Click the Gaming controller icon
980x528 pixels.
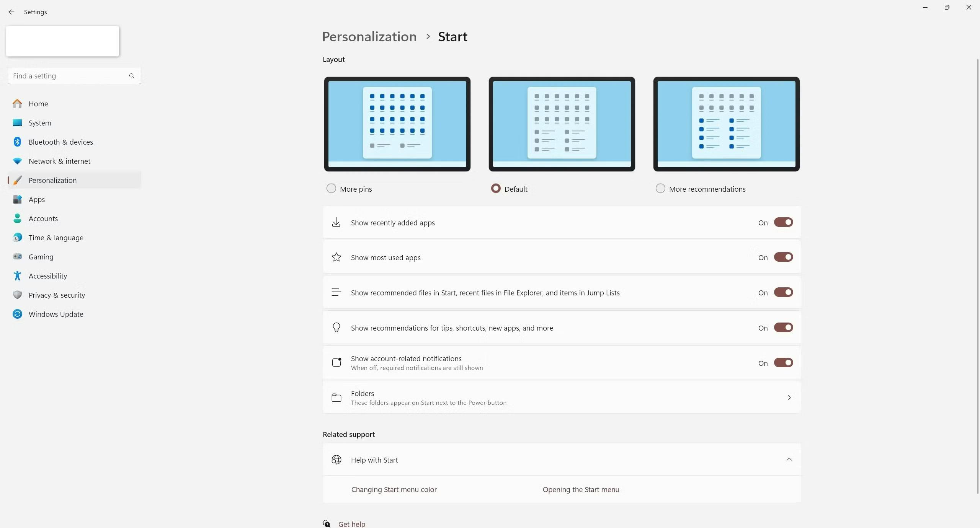coord(17,257)
